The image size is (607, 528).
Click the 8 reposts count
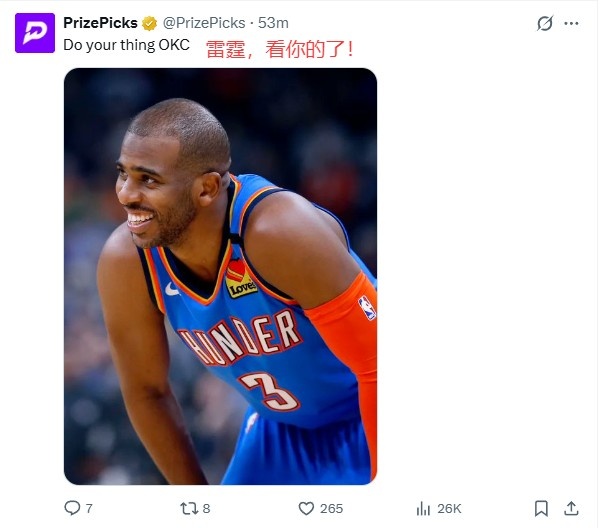(206, 508)
